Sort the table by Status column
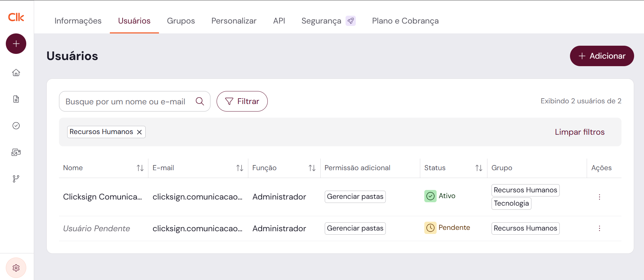Viewport: 644px width, 280px height. [479, 168]
